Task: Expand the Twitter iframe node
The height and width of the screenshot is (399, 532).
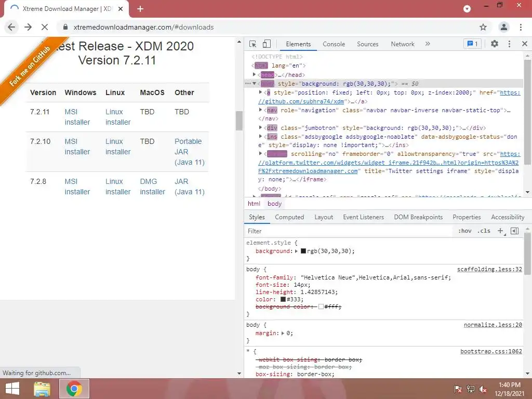Action: (261, 154)
